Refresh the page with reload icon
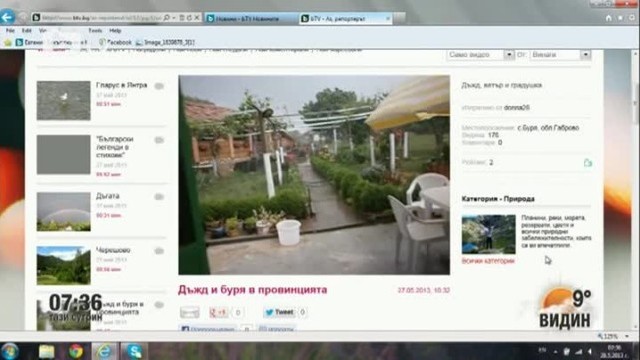The height and width of the screenshot is (360, 640). tap(189, 18)
